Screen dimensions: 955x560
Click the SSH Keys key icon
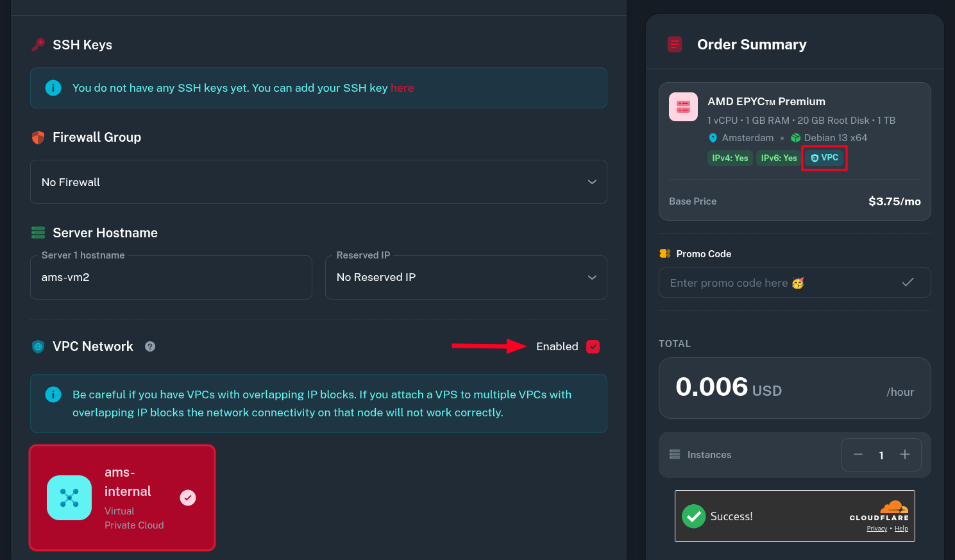click(x=38, y=44)
